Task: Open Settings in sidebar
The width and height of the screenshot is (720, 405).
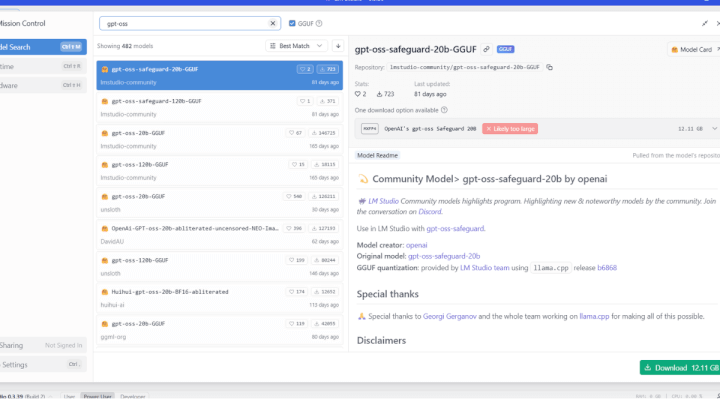Action: click(x=43, y=365)
